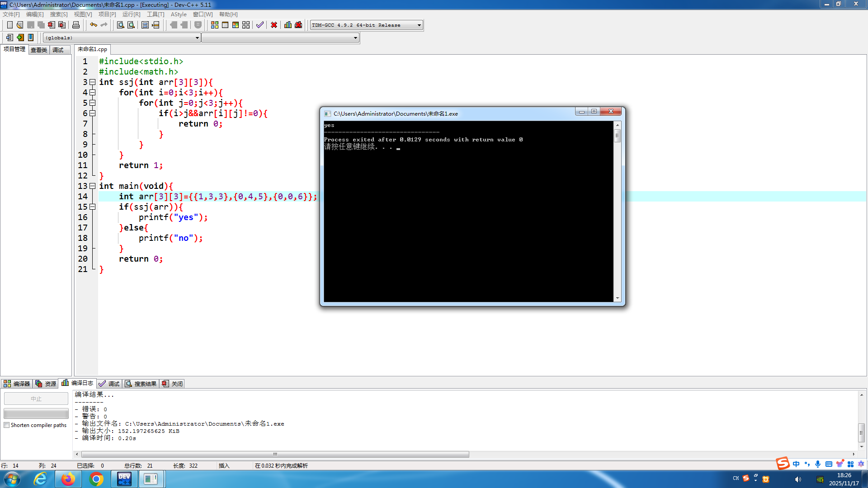Screen dimensions: 868x488
Task: Click the purple checkmark syntax check icon
Action: pos(259,25)
